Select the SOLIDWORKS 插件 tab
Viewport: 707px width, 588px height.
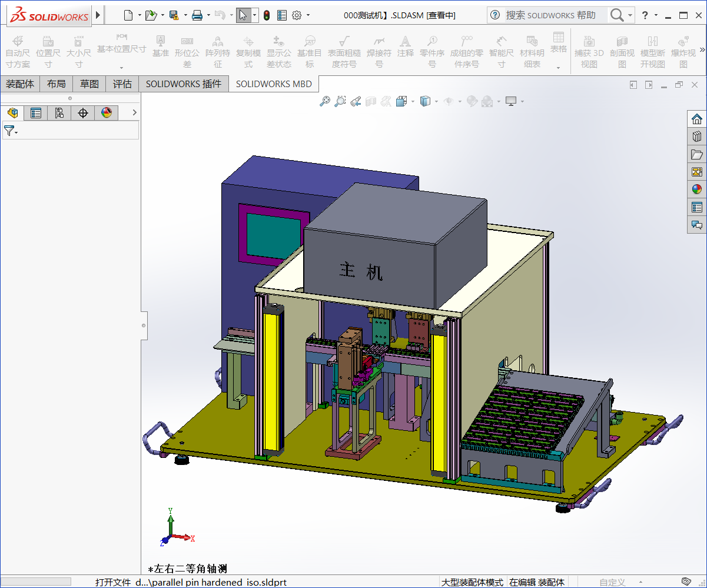(x=184, y=84)
